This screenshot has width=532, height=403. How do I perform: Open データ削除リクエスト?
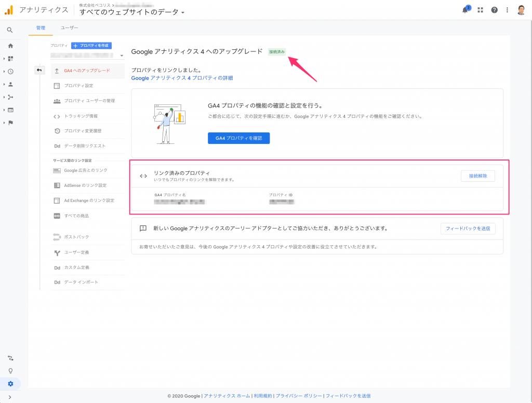click(x=87, y=146)
